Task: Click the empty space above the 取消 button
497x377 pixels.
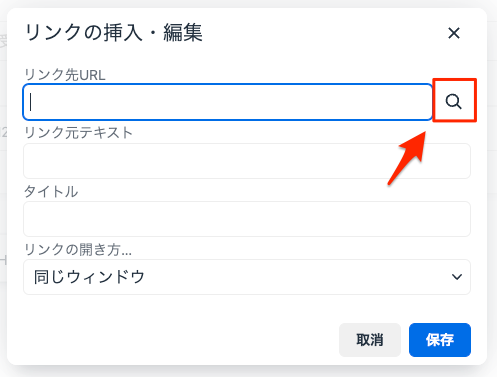Action: click(x=370, y=309)
